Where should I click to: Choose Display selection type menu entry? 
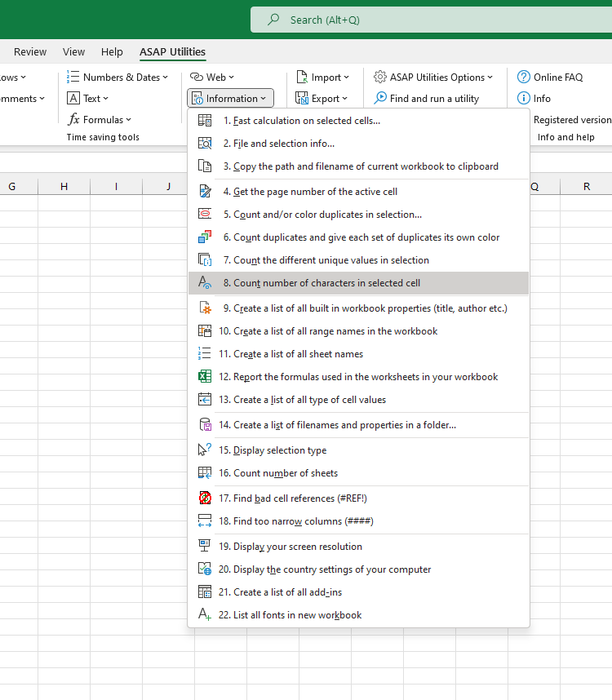click(x=358, y=450)
